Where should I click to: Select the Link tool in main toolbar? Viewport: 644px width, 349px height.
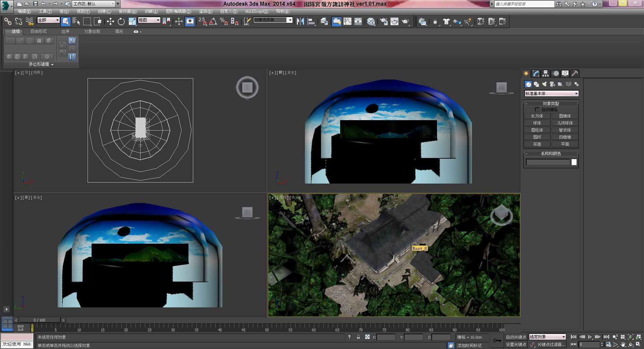coord(7,21)
